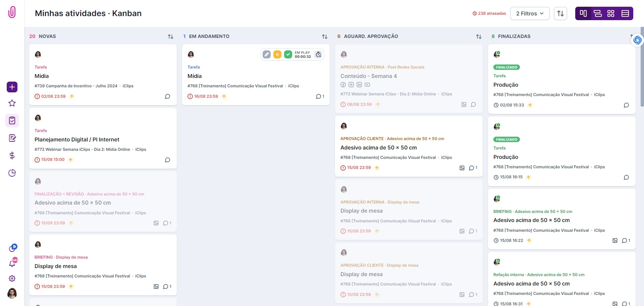This screenshot has height=306, width=644.
Task: Open settings gear in sidebar
Action: coord(12,278)
